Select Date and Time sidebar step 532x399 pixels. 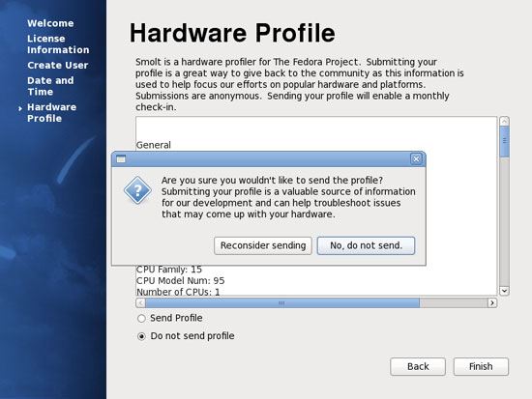tap(50, 86)
